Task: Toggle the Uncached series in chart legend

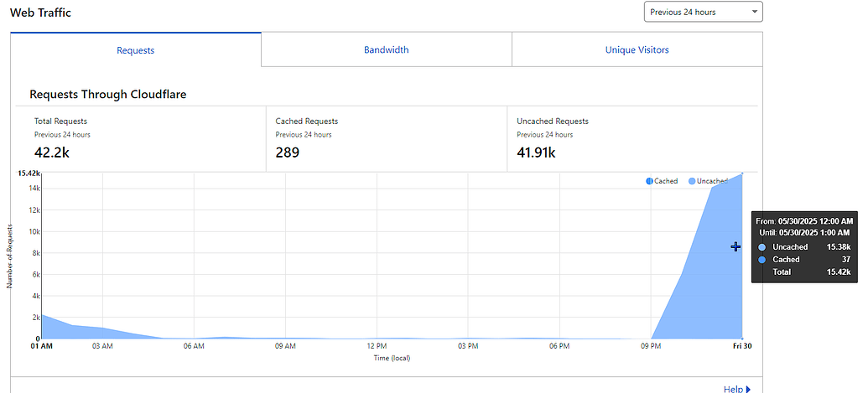Action: pyautogui.click(x=708, y=181)
